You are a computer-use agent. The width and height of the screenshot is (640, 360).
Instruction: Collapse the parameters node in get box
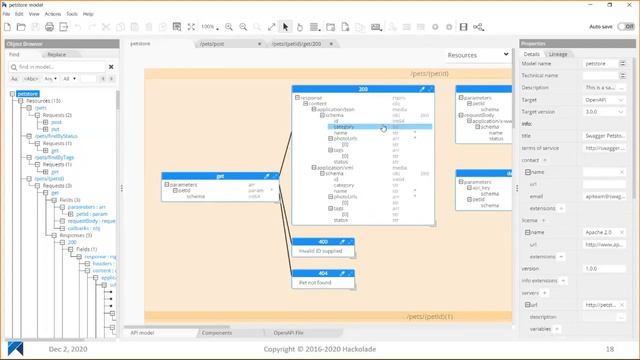tap(167, 184)
